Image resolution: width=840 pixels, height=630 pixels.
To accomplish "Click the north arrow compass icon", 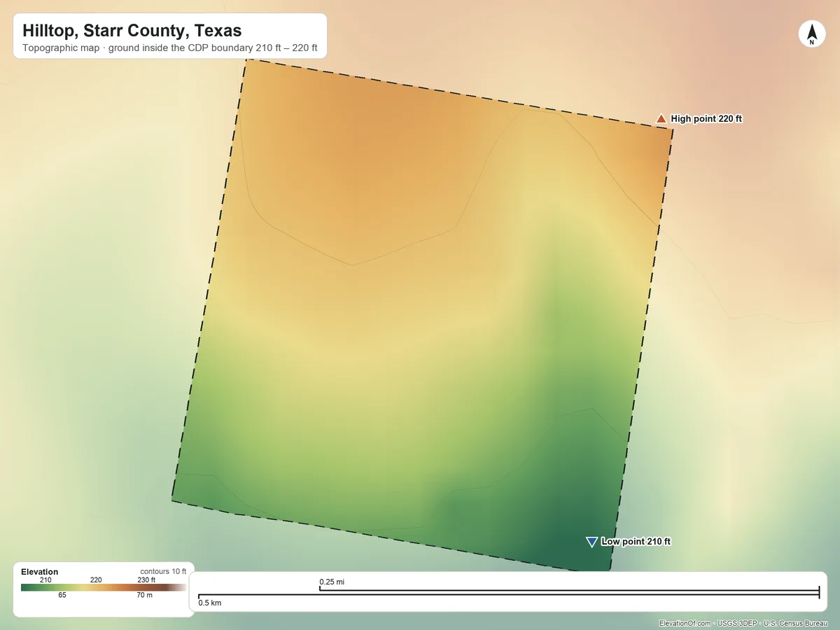I will coord(811,34).
